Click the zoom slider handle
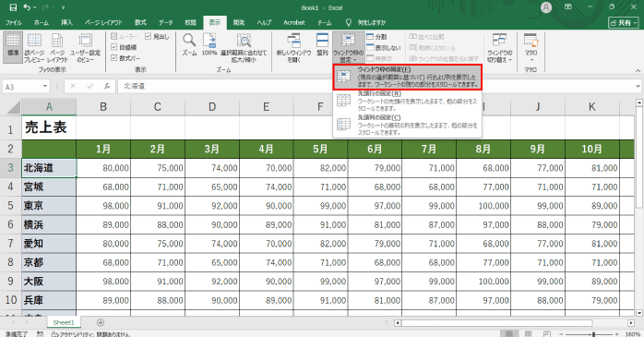Viewport: 644px width, 337px height. coord(593,334)
